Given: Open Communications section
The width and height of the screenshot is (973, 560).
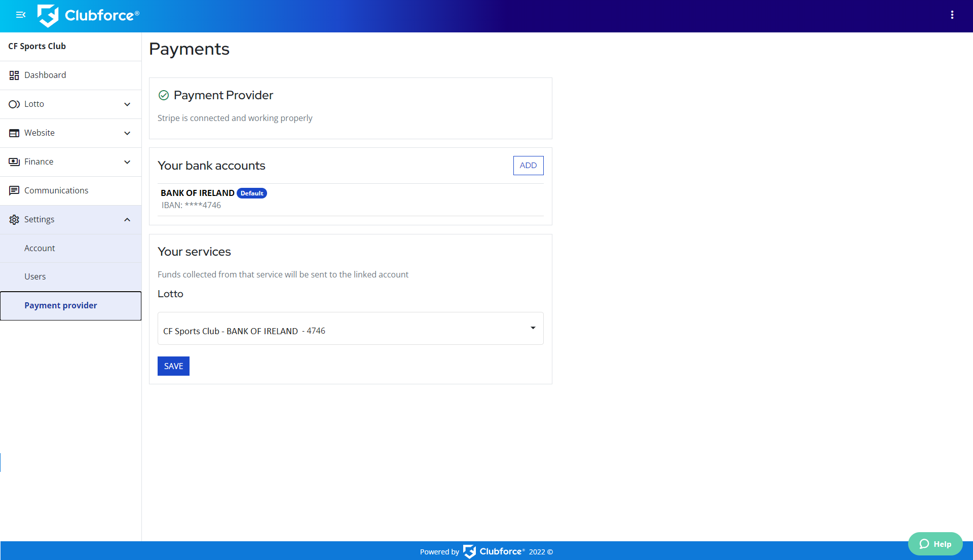Looking at the screenshot, I should pyautogui.click(x=71, y=191).
